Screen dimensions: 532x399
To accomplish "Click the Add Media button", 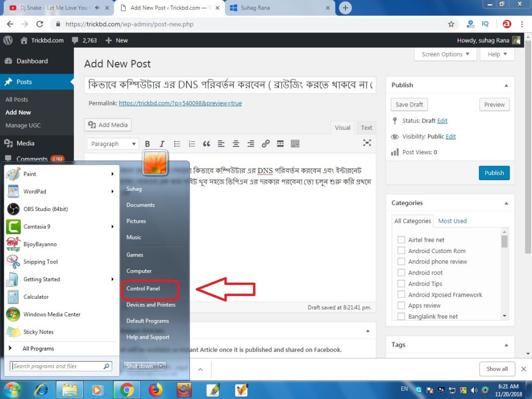I will click(x=108, y=125).
